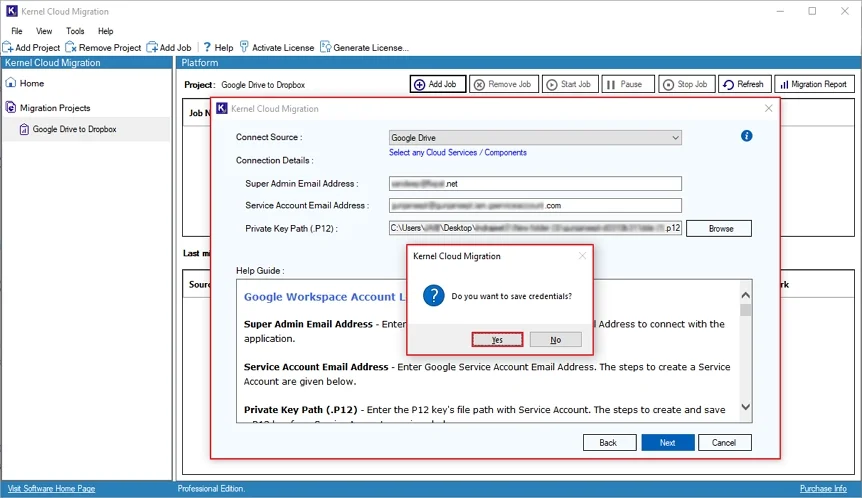Viewport: 862px width, 498px height.
Task: Click the Generate License toolbar icon
Action: [325, 47]
